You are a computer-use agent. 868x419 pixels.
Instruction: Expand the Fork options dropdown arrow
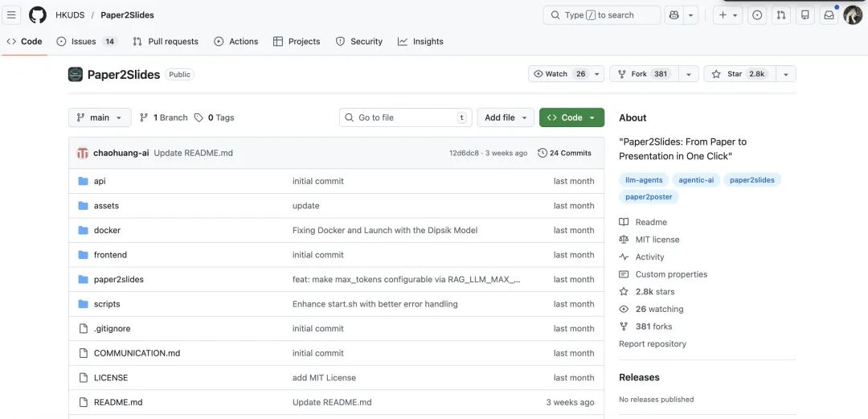[x=689, y=74]
